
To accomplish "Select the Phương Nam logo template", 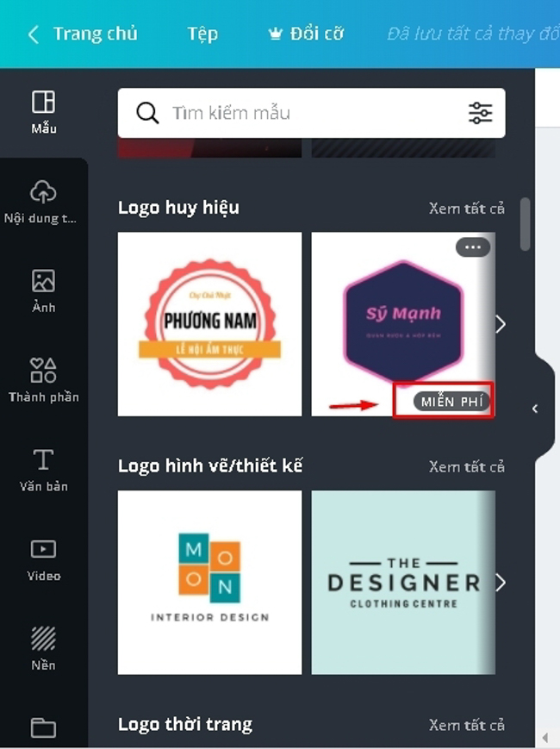I will point(209,324).
